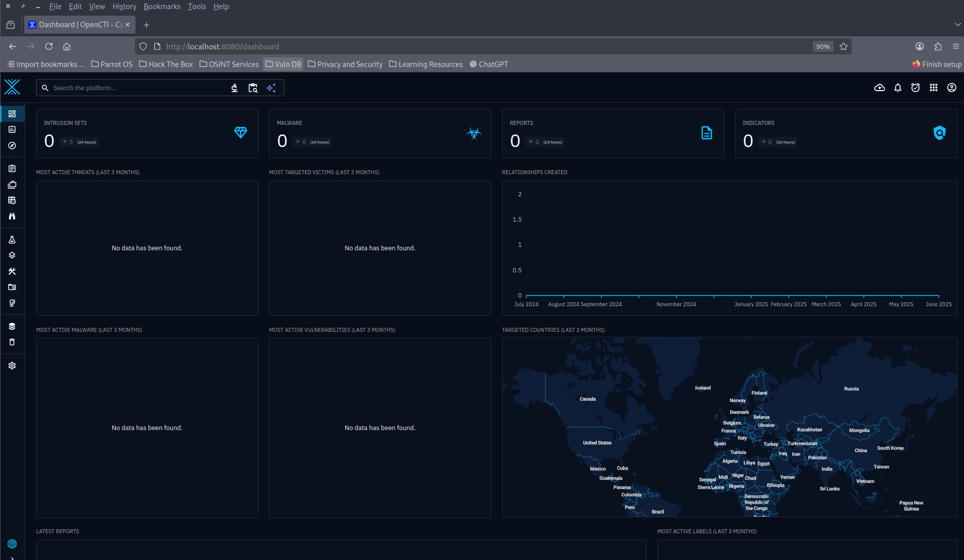Screen dimensions: 964x560
Task: Open the Firefox hamburger menu
Action: coord(956,46)
